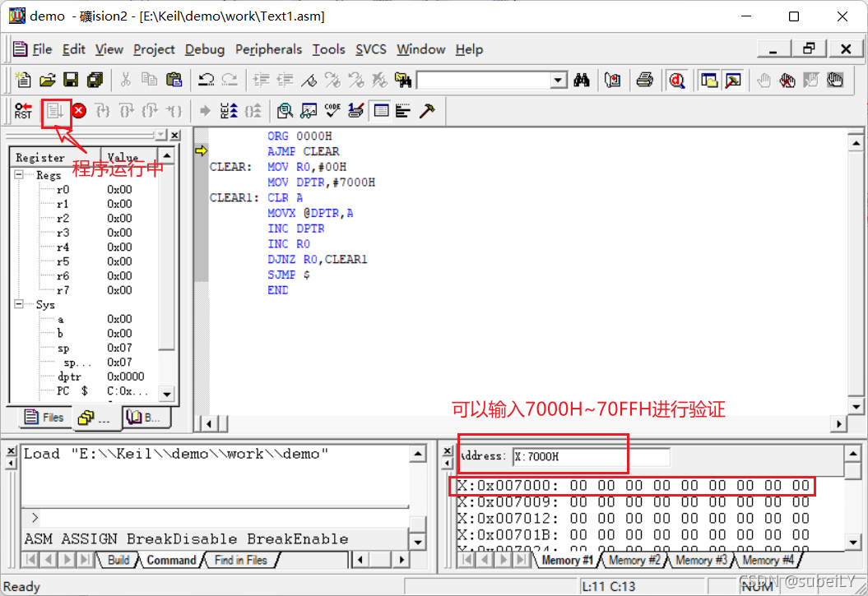
Task: Click the memory panel scroll-down arrow
Action: click(x=853, y=543)
